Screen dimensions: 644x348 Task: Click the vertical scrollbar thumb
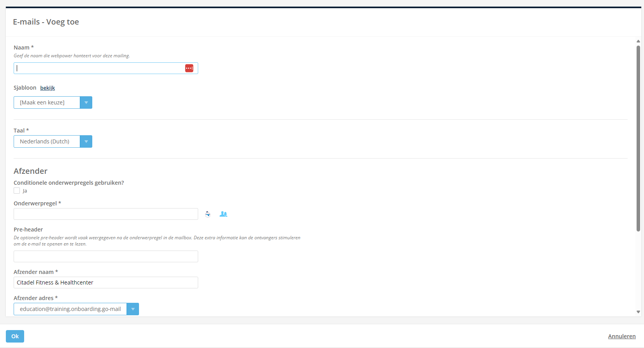pyautogui.click(x=638, y=138)
